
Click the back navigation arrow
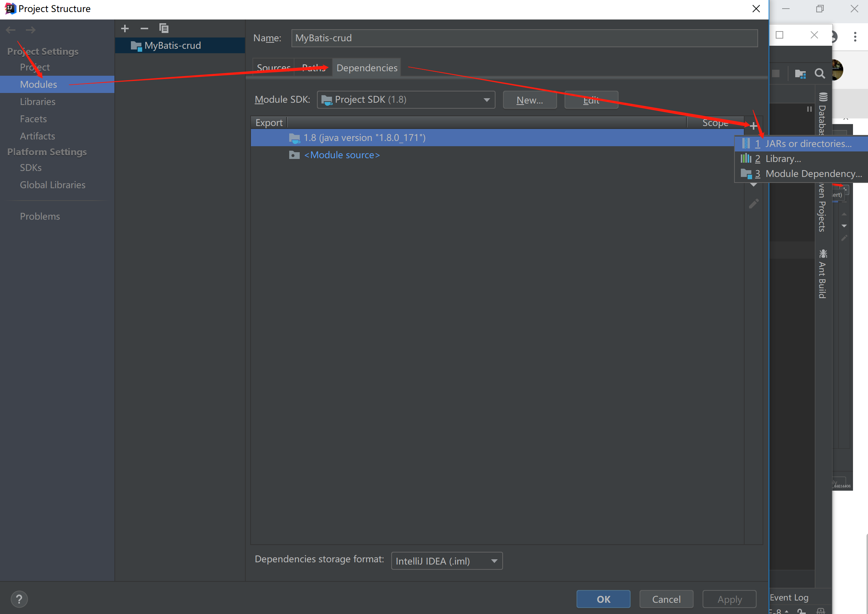11,30
